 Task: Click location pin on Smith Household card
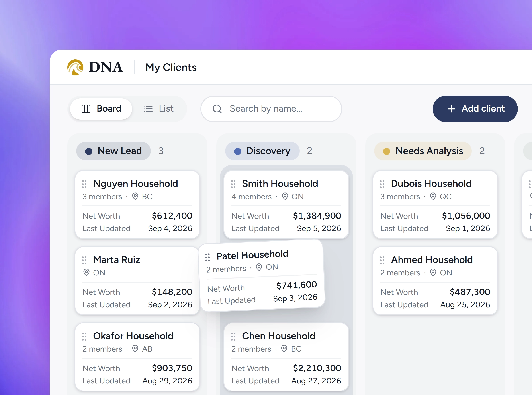[x=285, y=196]
